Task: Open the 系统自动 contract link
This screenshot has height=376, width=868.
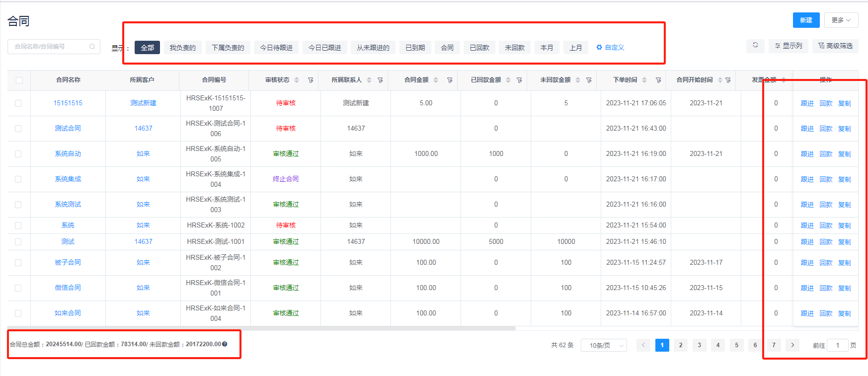Action: click(68, 154)
